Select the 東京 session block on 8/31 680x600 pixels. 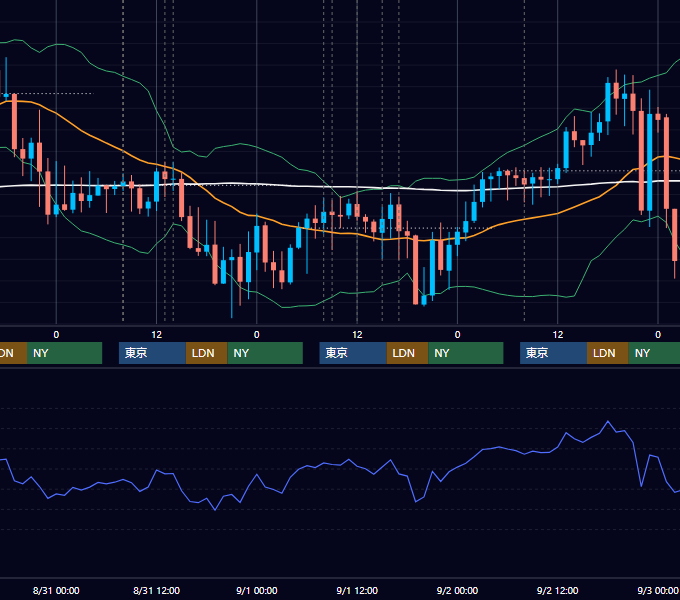point(153,353)
